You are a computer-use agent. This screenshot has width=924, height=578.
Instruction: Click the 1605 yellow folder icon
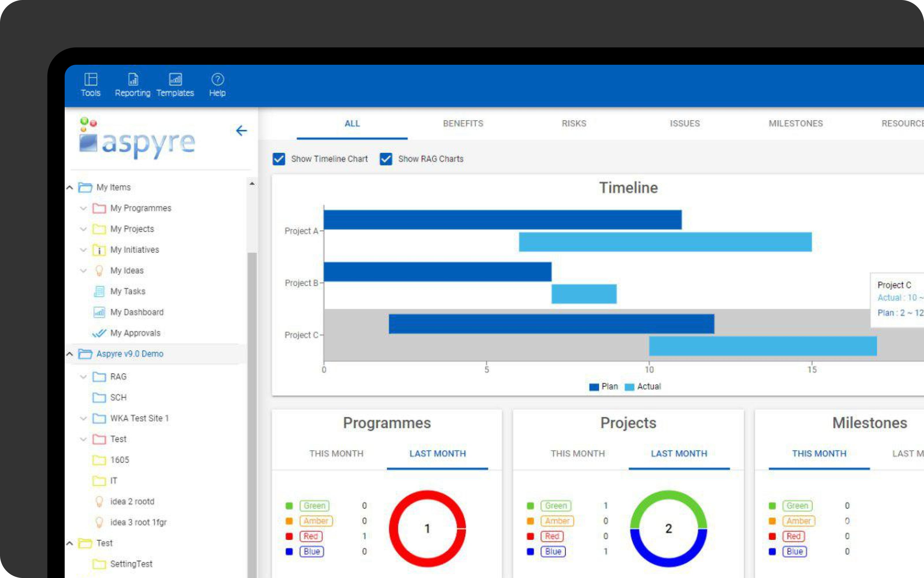(99, 460)
